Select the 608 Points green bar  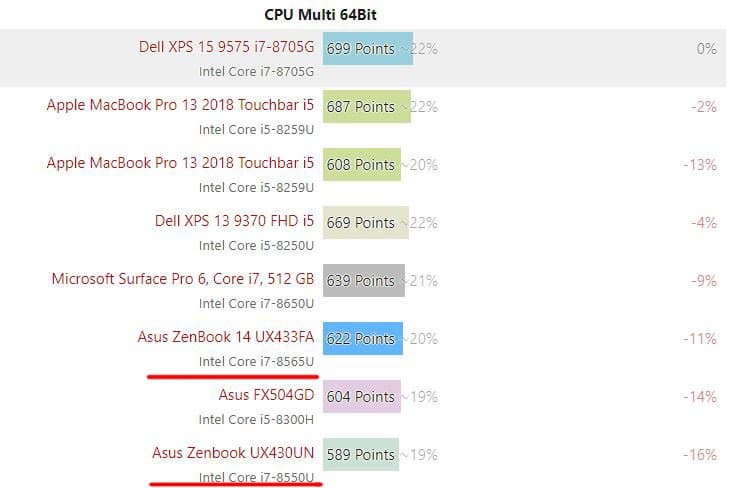361,164
